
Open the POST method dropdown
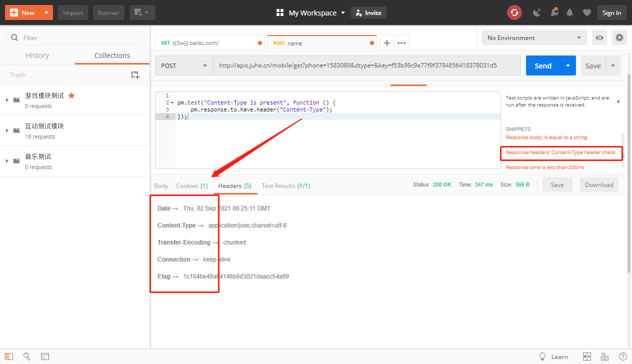(184, 65)
